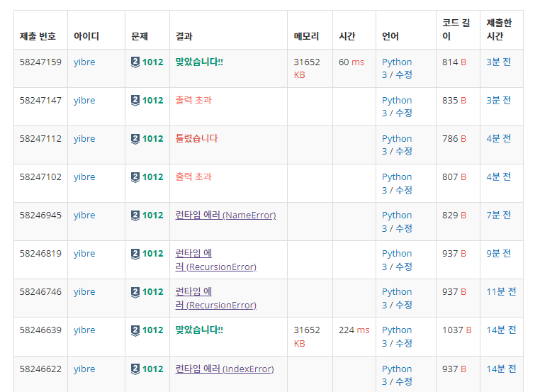The image size is (557, 392).
Task: Open the 런타임 에러 (NameError) details link
Action: 225,215
